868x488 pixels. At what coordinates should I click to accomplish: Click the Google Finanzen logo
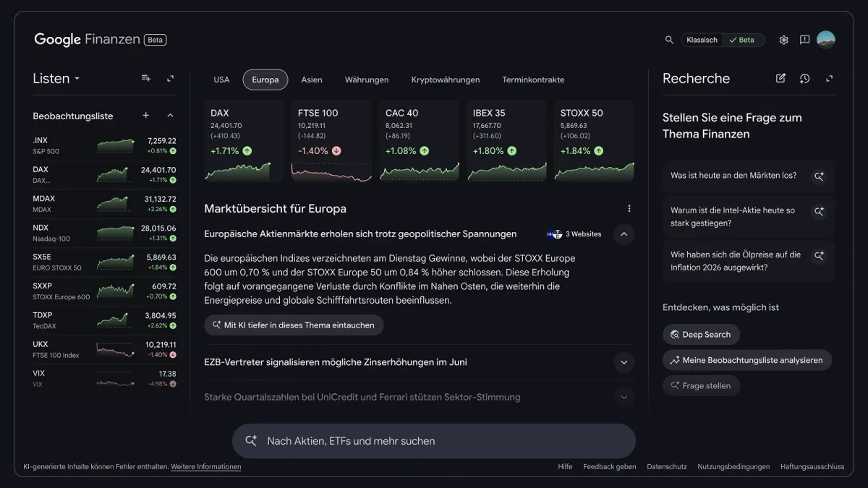87,40
